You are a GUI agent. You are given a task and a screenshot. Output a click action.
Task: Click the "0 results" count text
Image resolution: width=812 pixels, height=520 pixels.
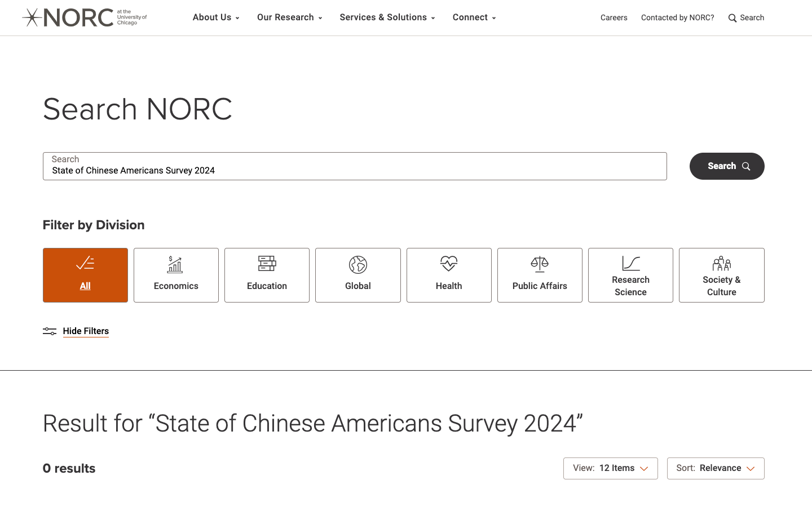pyautogui.click(x=69, y=468)
